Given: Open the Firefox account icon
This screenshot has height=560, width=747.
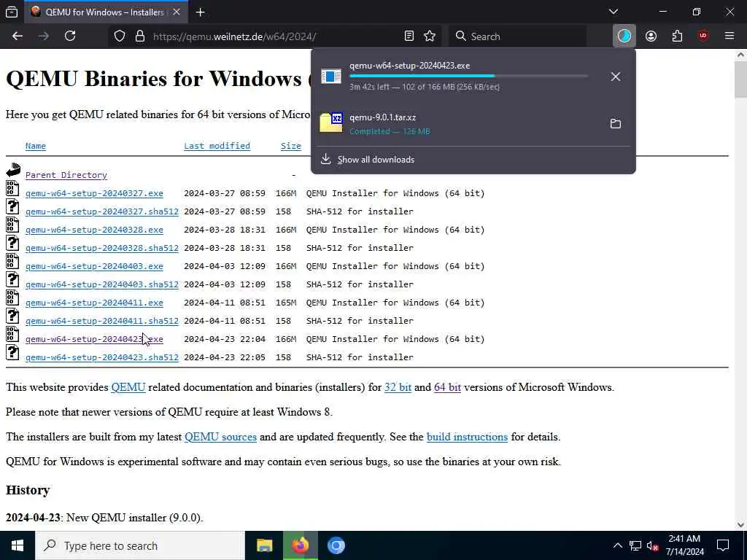Looking at the screenshot, I should coord(651,36).
